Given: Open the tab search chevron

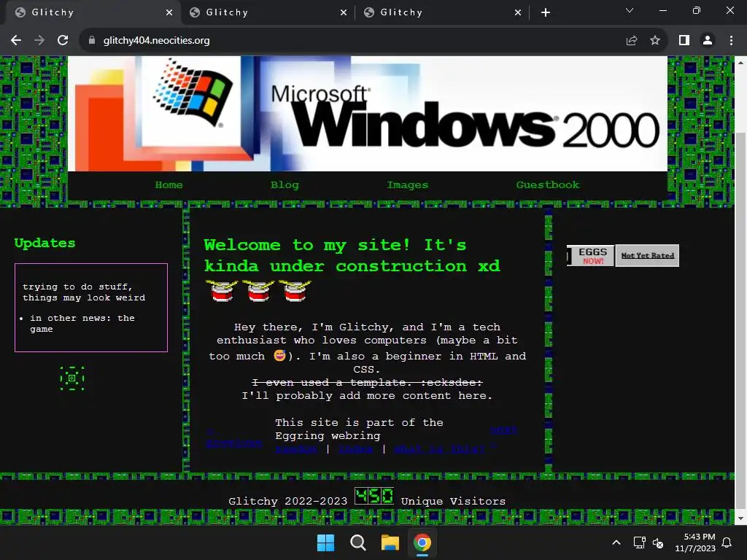Looking at the screenshot, I should pos(630,10).
